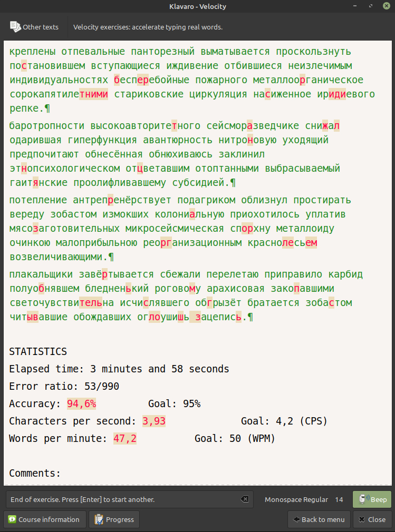The height and width of the screenshot is (532, 395).
Task: Clear the typing entry field
Action: (x=244, y=499)
